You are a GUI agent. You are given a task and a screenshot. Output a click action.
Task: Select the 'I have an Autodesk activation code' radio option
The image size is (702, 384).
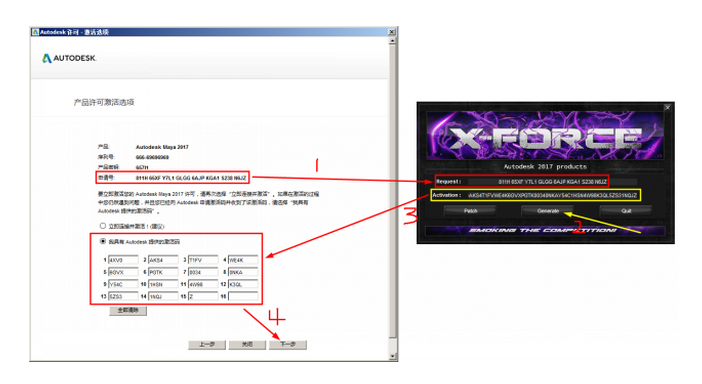tap(103, 241)
